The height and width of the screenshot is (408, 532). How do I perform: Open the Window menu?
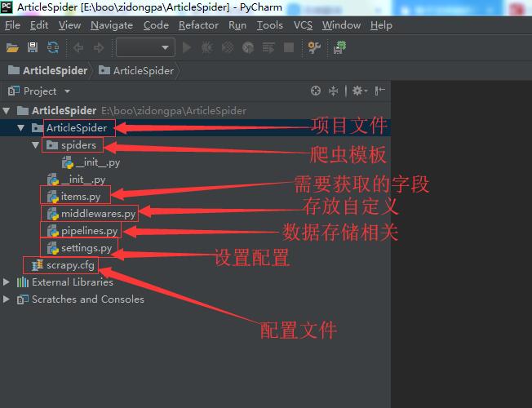(341, 25)
